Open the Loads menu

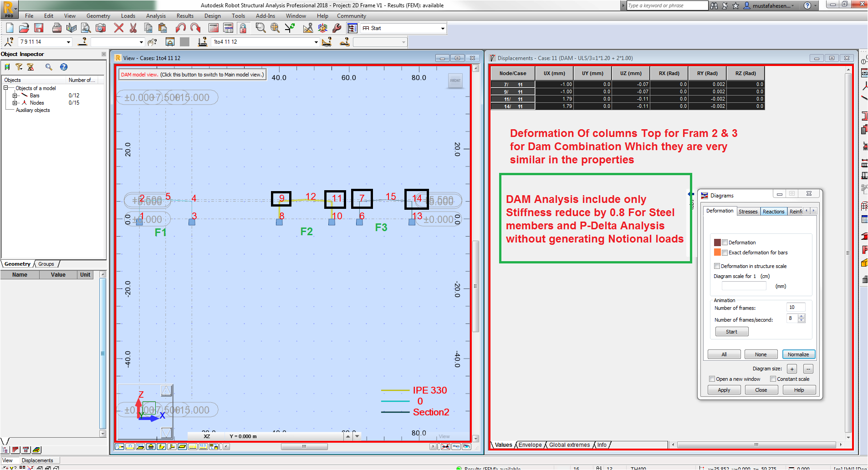click(128, 16)
